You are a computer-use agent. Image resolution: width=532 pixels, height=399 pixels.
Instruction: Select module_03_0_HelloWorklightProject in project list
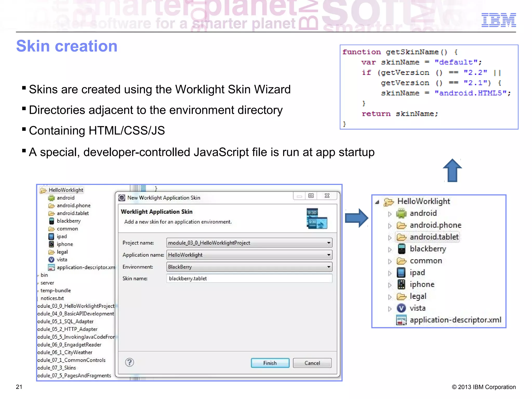[76, 306]
